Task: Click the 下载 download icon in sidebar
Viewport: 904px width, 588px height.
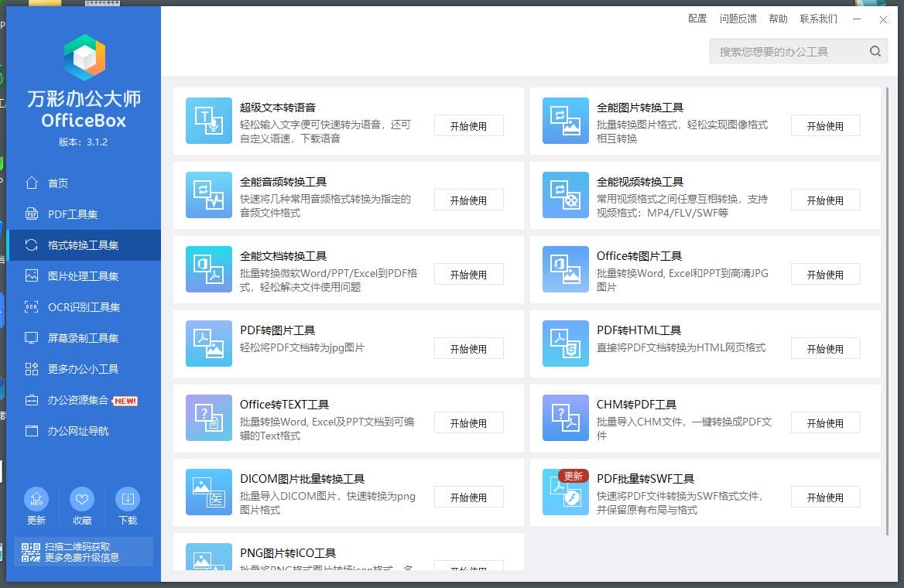Action: click(x=128, y=499)
